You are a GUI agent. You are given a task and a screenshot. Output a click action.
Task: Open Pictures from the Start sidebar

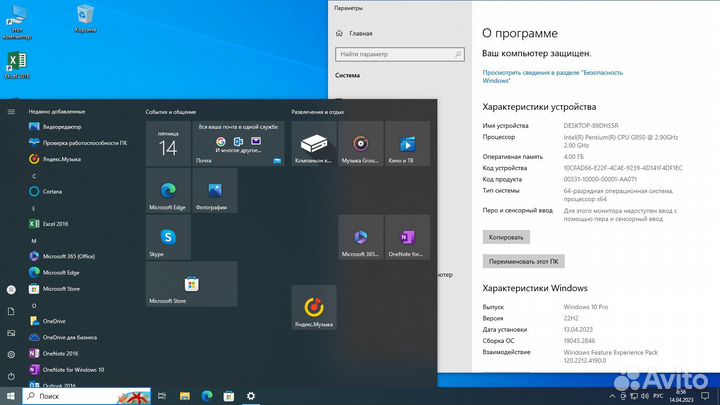[11, 333]
